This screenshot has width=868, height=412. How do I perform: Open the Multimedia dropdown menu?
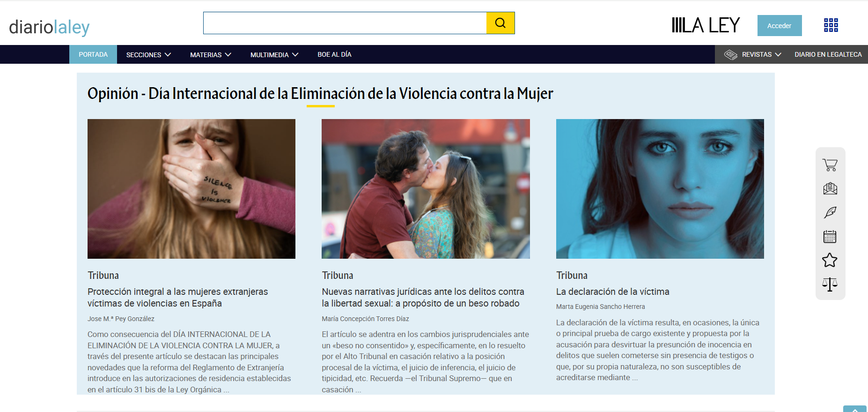click(274, 55)
